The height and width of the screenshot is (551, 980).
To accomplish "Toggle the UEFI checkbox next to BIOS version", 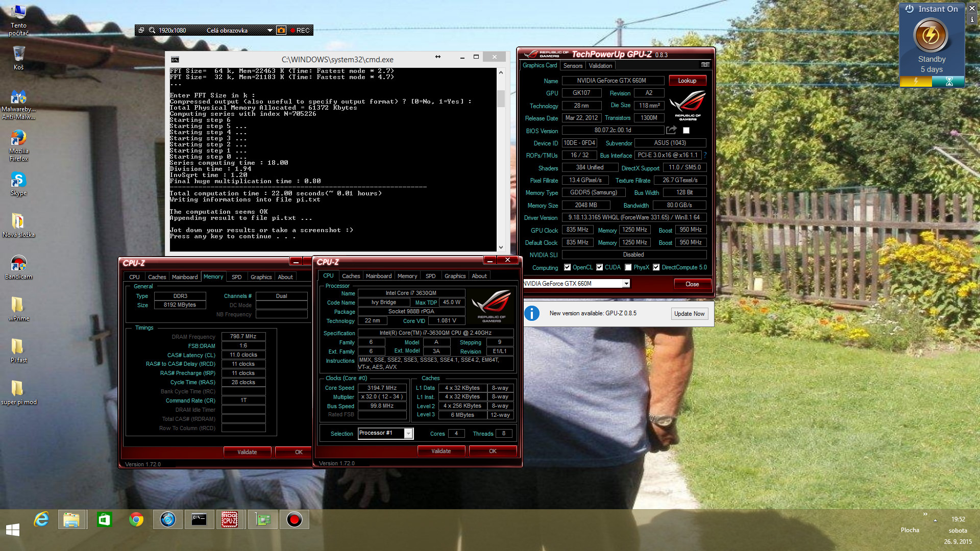I will pos(686,131).
